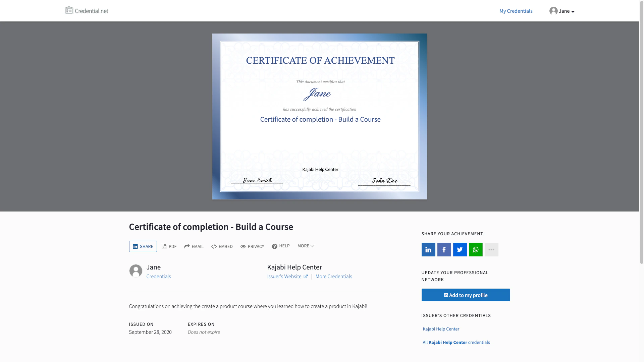Open Help question mark option

pyautogui.click(x=281, y=246)
